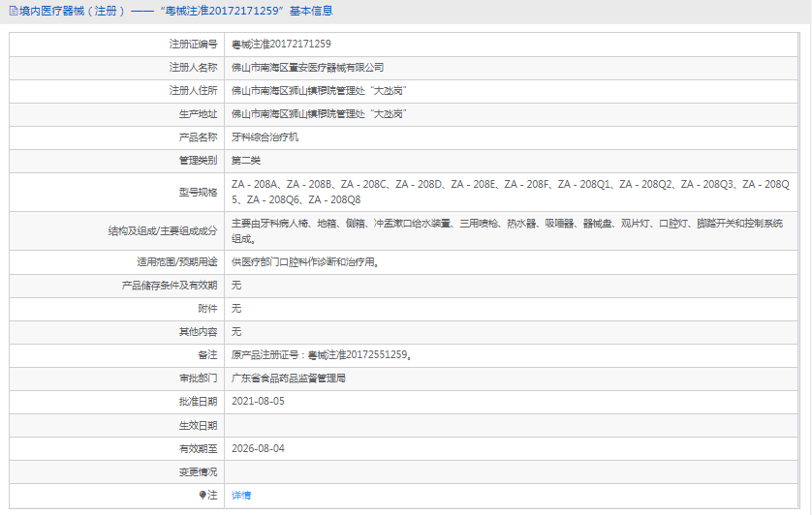Select the page title 境内医疗器械（注册）

coord(73,11)
